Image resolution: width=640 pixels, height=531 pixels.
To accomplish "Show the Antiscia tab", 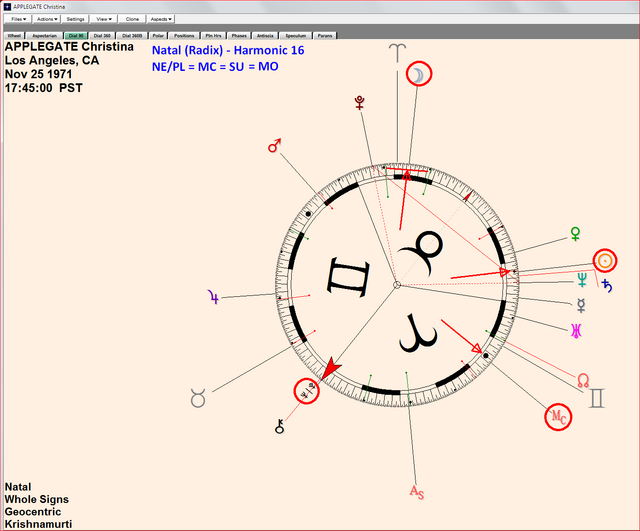I will 265,36.
